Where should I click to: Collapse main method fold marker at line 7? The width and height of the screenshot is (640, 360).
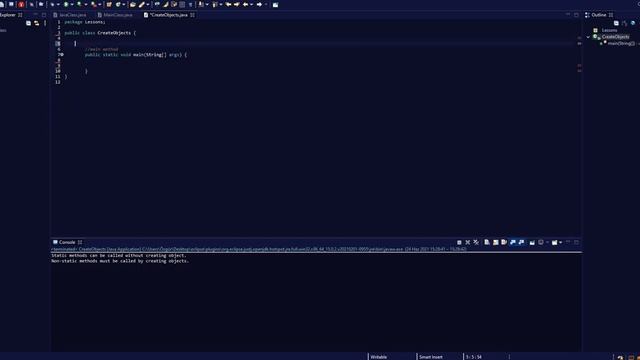coord(62,54)
